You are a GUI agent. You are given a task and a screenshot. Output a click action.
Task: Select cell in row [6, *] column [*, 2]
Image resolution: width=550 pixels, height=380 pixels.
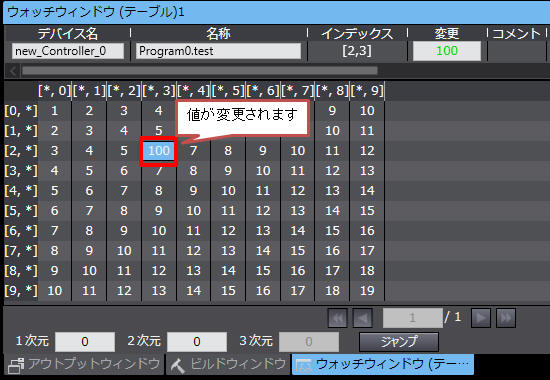[124, 231]
